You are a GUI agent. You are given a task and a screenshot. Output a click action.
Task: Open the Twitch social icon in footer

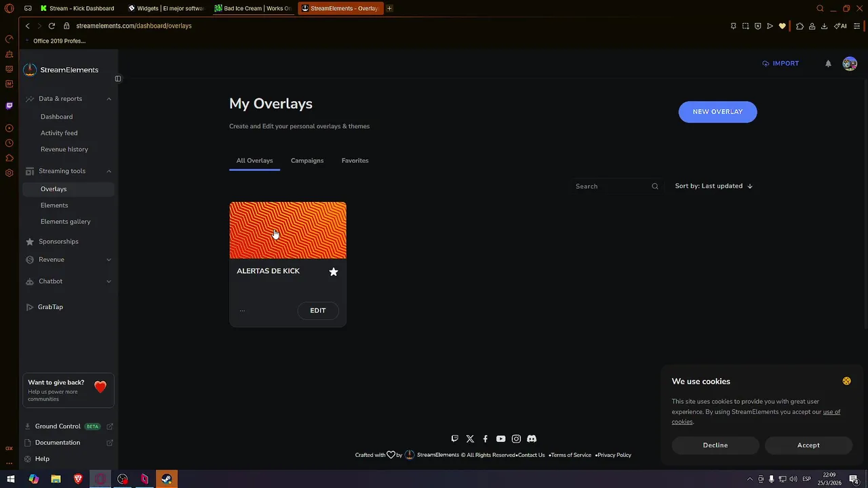pos(455,439)
